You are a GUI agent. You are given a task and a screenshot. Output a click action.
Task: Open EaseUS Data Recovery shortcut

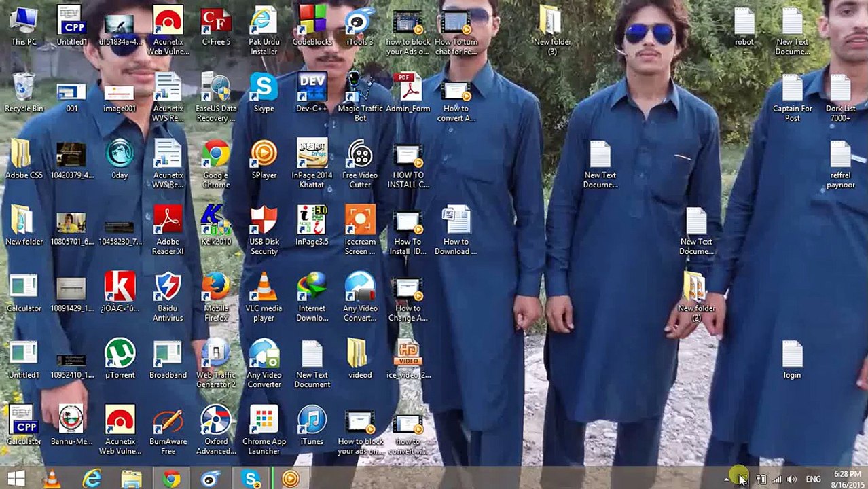point(216,98)
